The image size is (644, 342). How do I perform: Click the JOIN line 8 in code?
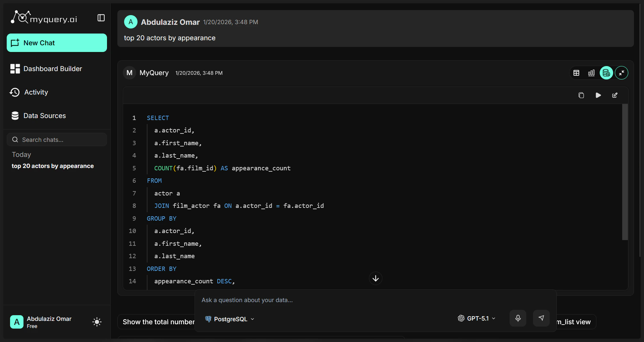point(239,206)
